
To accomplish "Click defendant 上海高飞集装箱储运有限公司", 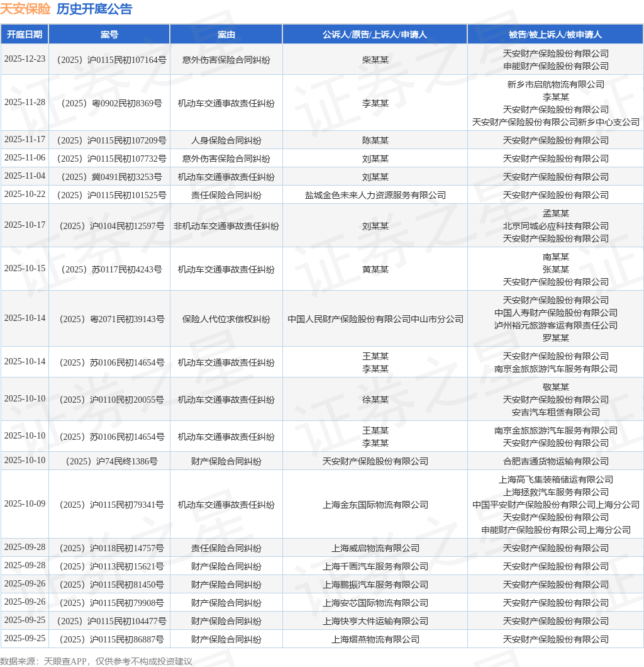I will pos(555,479).
